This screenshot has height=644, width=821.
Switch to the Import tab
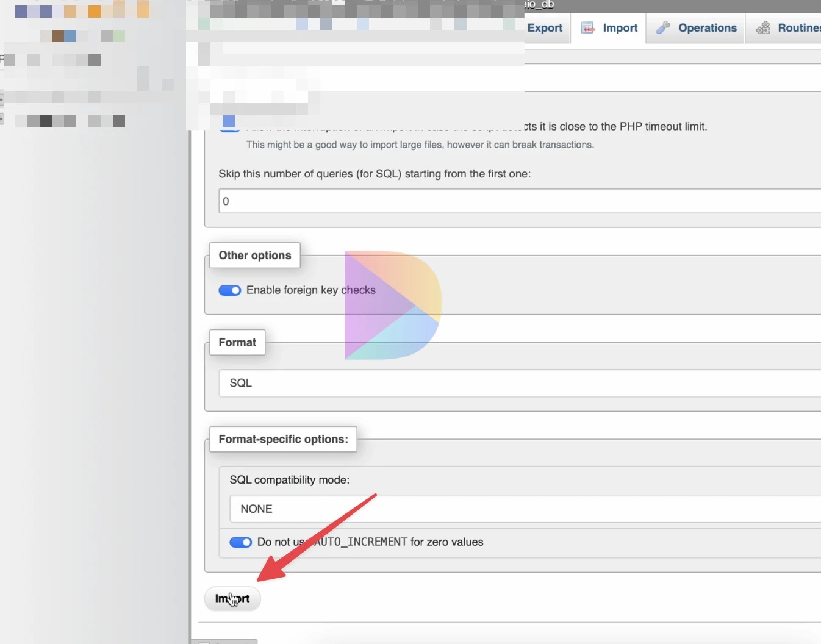pyautogui.click(x=608, y=28)
